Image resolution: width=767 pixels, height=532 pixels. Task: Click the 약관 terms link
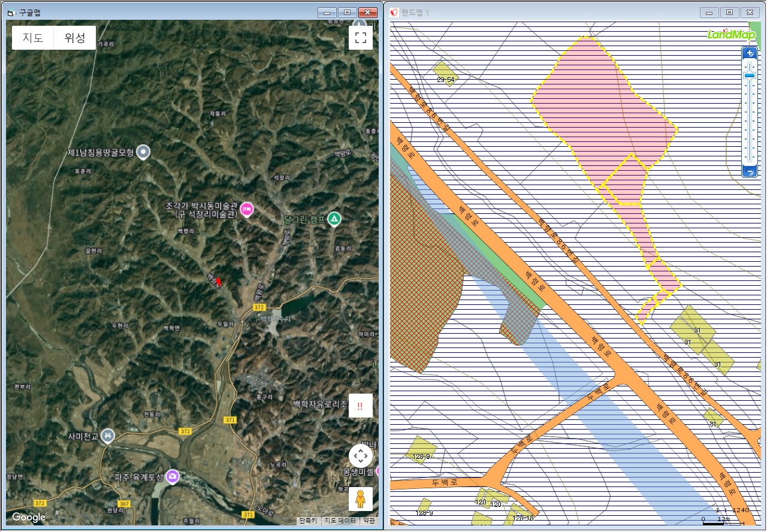pos(369,521)
